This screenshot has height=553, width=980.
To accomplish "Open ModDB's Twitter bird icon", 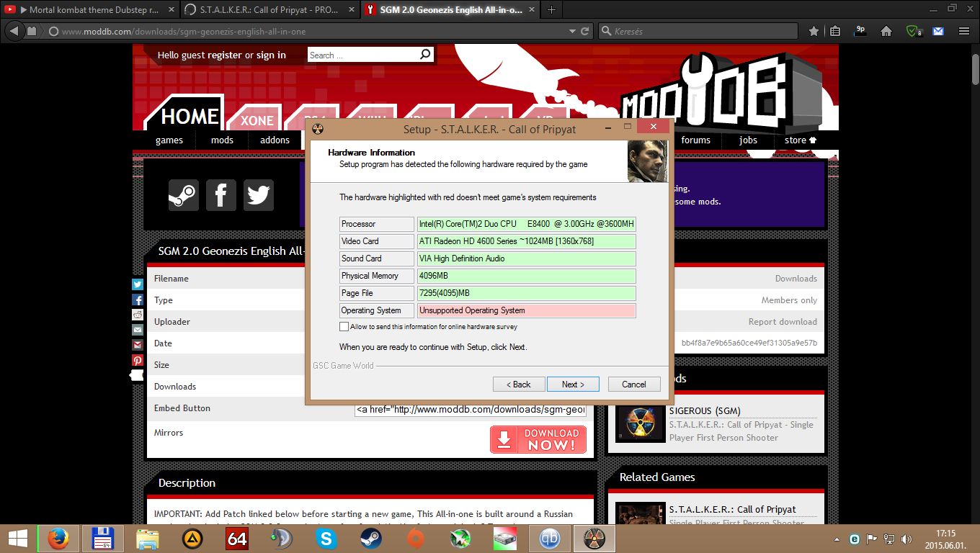I will tap(259, 195).
